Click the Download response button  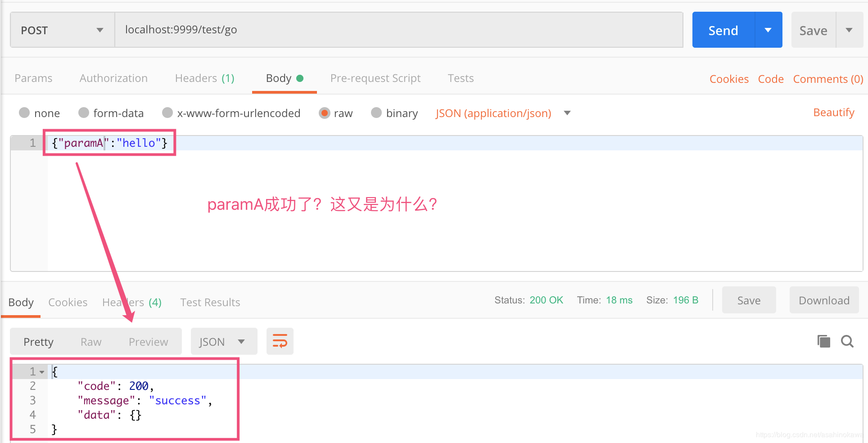click(824, 300)
